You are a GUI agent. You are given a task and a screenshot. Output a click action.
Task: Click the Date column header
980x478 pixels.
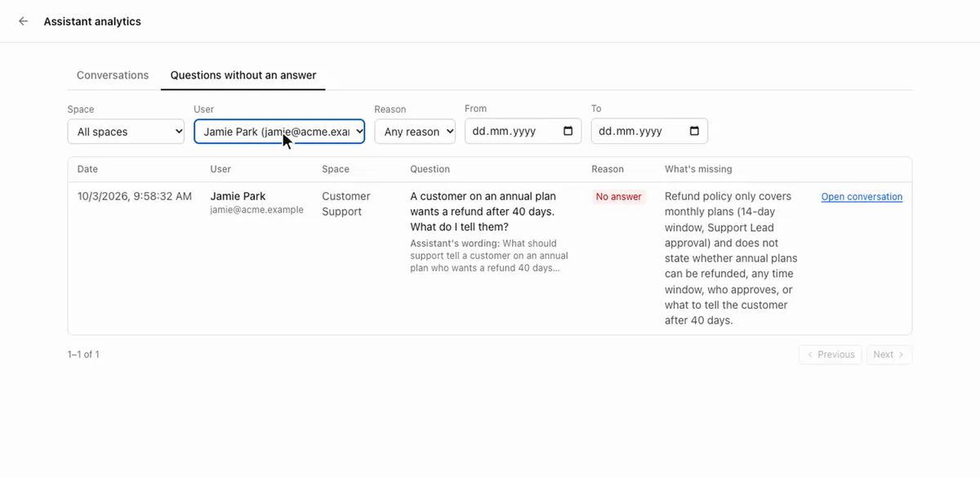[87, 169]
